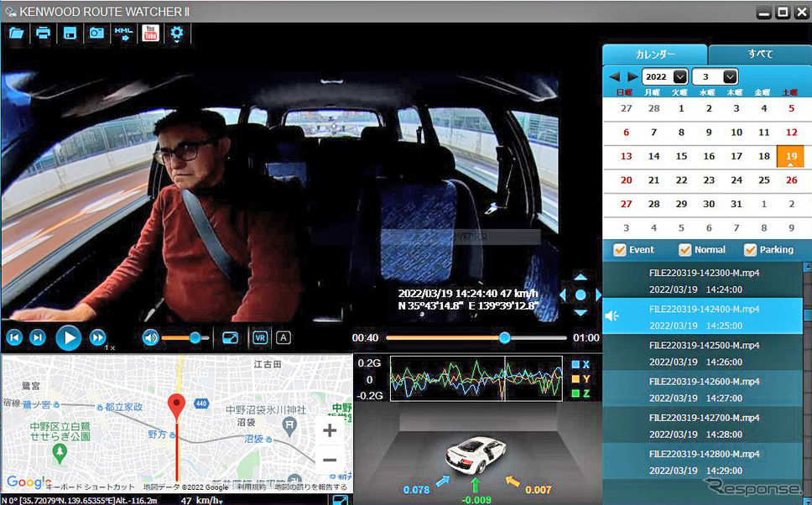Select file FILE220319-142600-M.mp4
Screen dimensions: 812x505
tap(703, 389)
